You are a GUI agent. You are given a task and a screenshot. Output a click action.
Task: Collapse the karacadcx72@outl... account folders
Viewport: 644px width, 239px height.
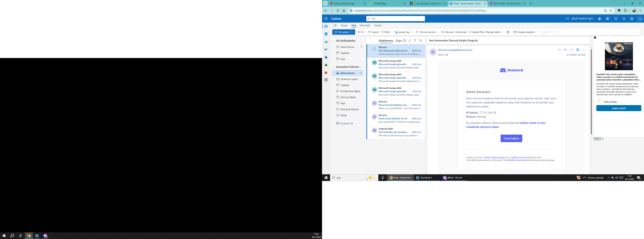click(x=334, y=67)
